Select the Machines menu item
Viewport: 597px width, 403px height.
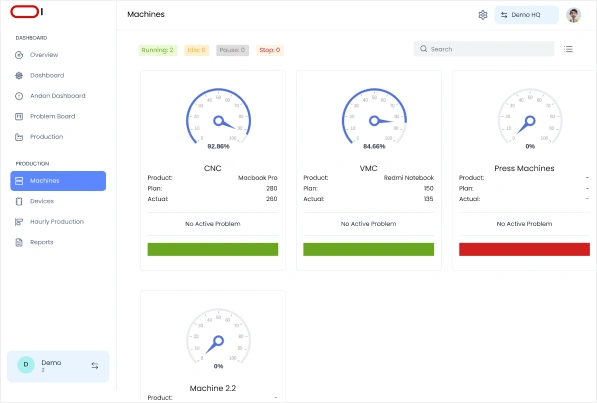click(x=58, y=181)
